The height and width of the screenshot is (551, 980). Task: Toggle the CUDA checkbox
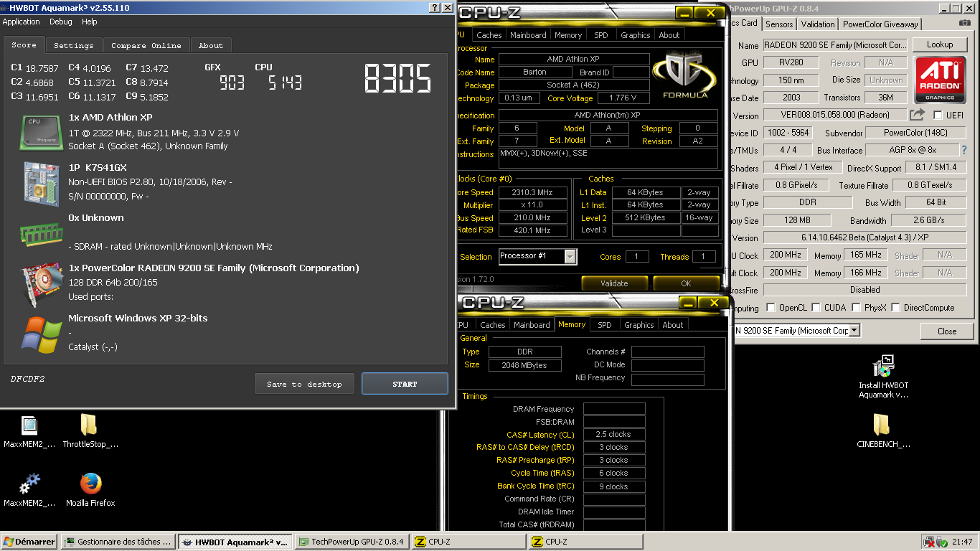[x=814, y=308]
